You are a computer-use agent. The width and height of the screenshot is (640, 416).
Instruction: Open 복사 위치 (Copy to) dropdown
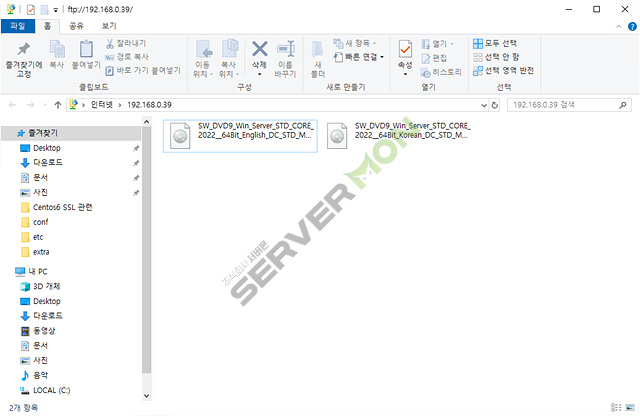229,59
